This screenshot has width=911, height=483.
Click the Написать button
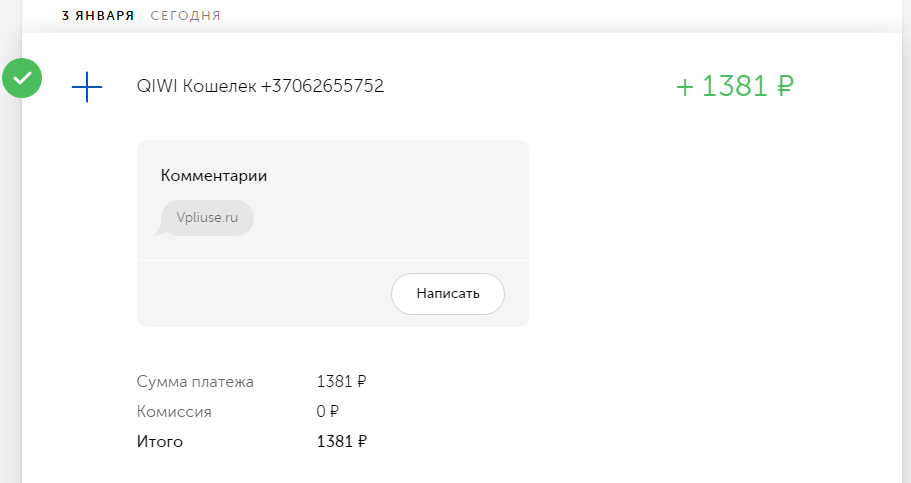coord(448,294)
